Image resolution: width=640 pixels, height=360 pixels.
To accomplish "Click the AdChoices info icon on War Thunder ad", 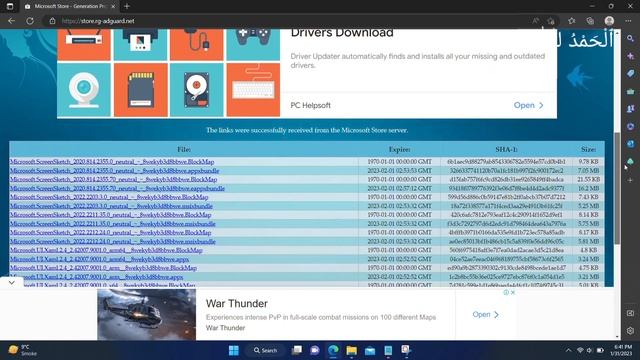I will pyautogui.click(x=506, y=292).
